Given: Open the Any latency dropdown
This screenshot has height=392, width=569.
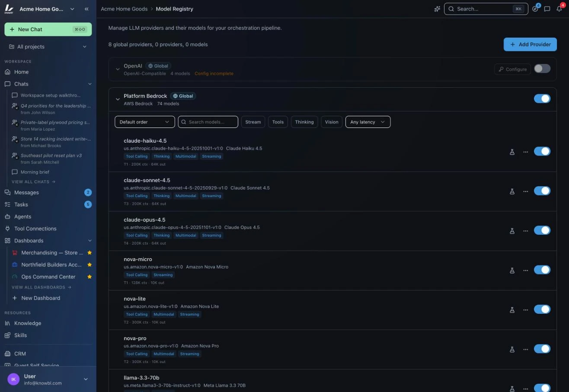Looking at the screenshot, I should click(368, 122).
